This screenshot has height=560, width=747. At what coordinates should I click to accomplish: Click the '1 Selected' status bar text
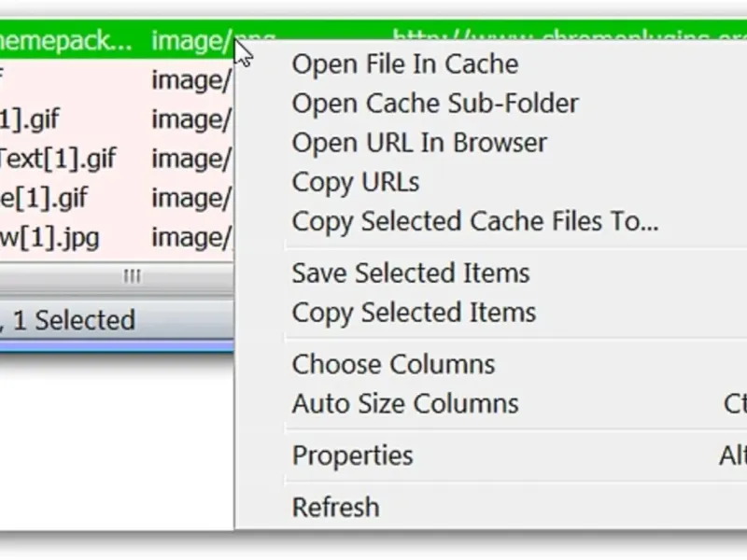[74, 320]
